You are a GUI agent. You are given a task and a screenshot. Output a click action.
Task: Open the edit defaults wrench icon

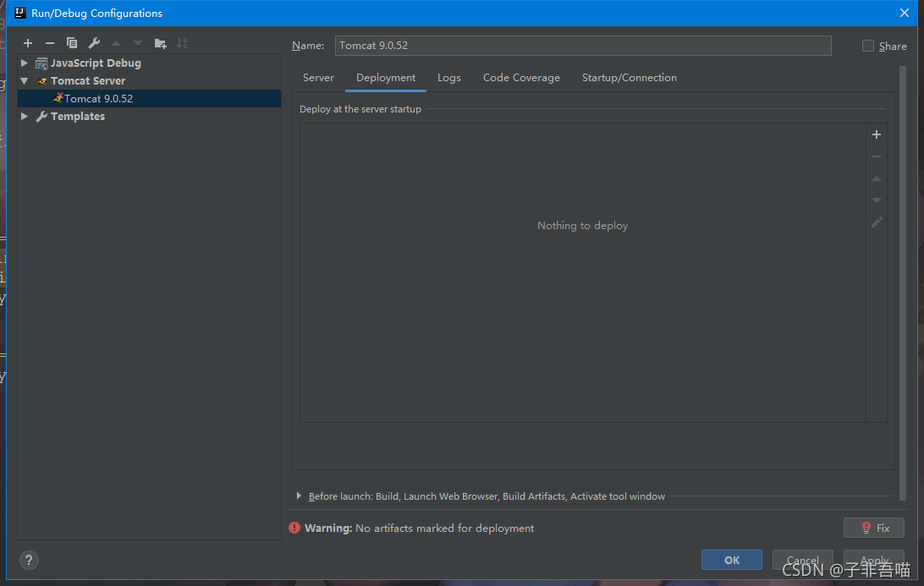pos(94,43)
